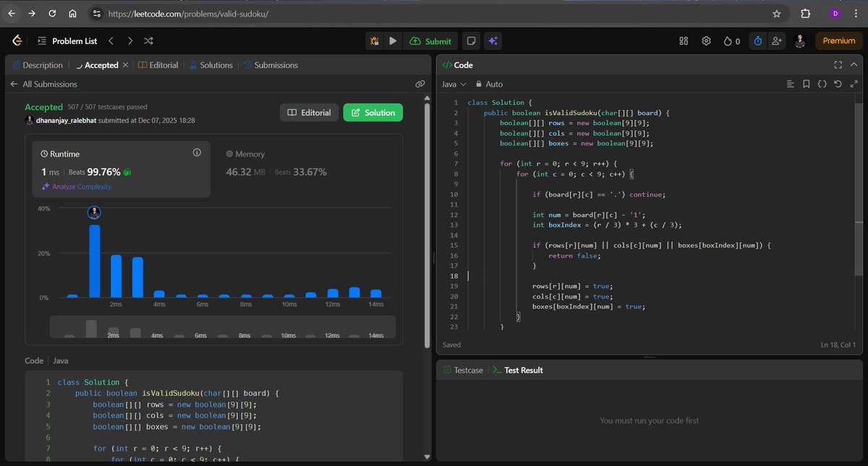Select the Runtime stats card
868x466 pixels.
click(122, 169)
